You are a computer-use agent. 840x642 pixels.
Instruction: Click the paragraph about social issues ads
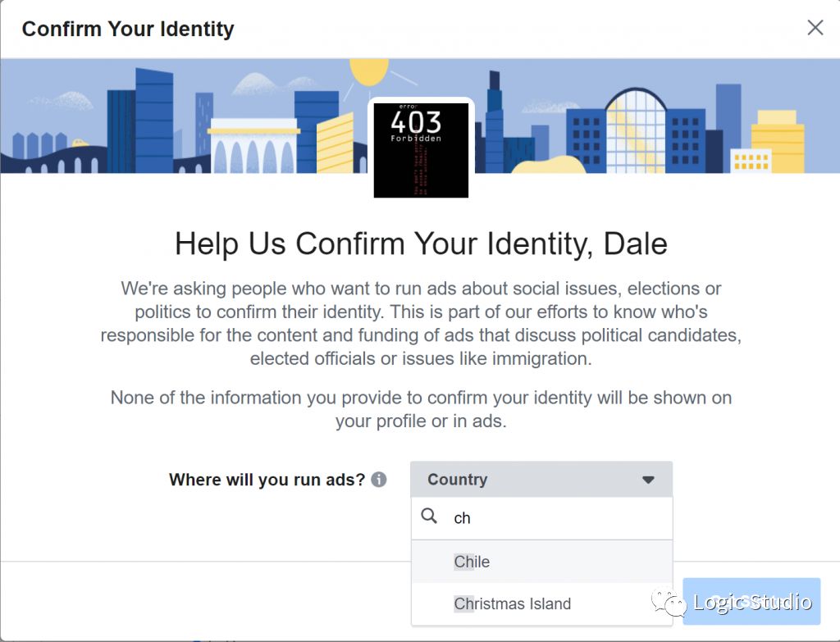(421, 323)
